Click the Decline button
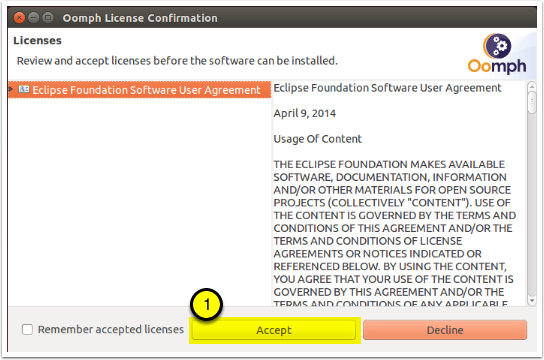The image size is (544, 360). [x=445, y=330]
